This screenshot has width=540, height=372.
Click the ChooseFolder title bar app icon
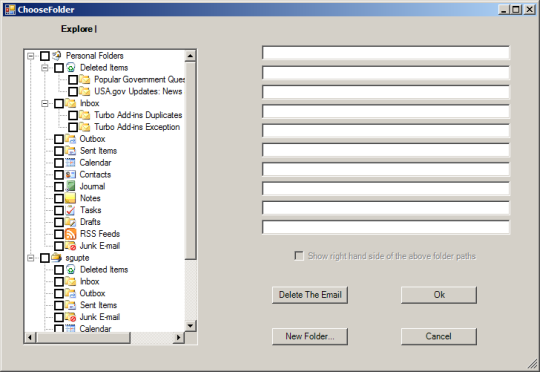coord(10,9)
